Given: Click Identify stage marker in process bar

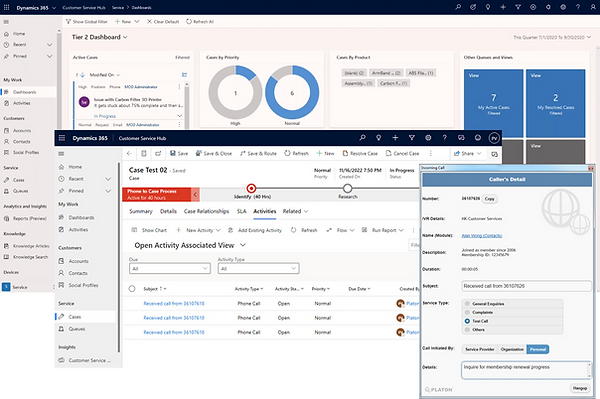Looking at the screenshot, I should click(x=251, y=188).
